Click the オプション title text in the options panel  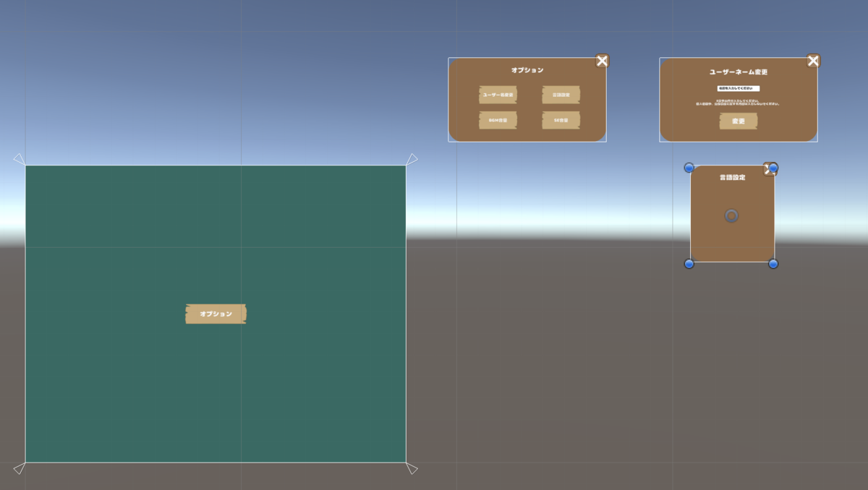pos(527,70)
